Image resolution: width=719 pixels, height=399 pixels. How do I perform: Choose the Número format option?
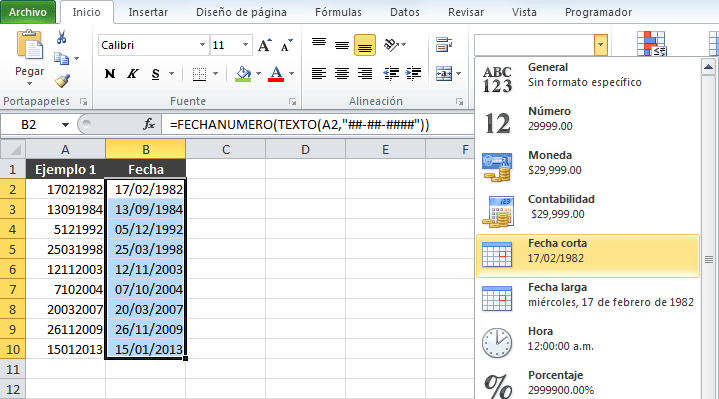click(588, 123)
